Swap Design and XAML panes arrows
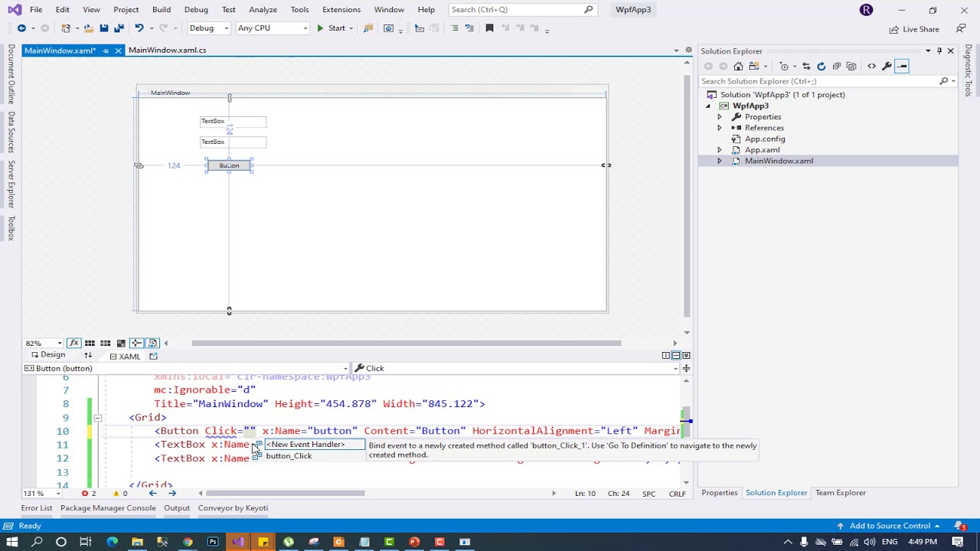Screen dimensions: 980x551 (88, 356)
